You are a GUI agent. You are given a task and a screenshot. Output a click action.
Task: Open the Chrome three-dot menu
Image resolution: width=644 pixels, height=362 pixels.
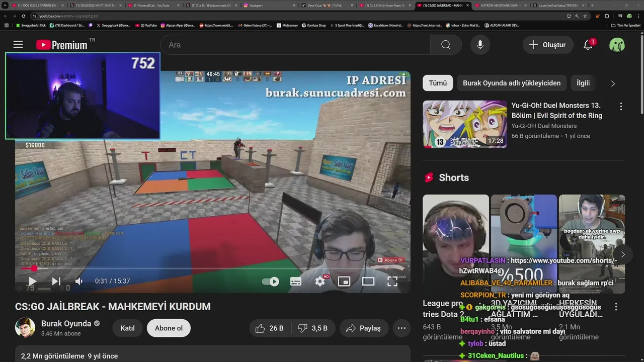(638, 16)
